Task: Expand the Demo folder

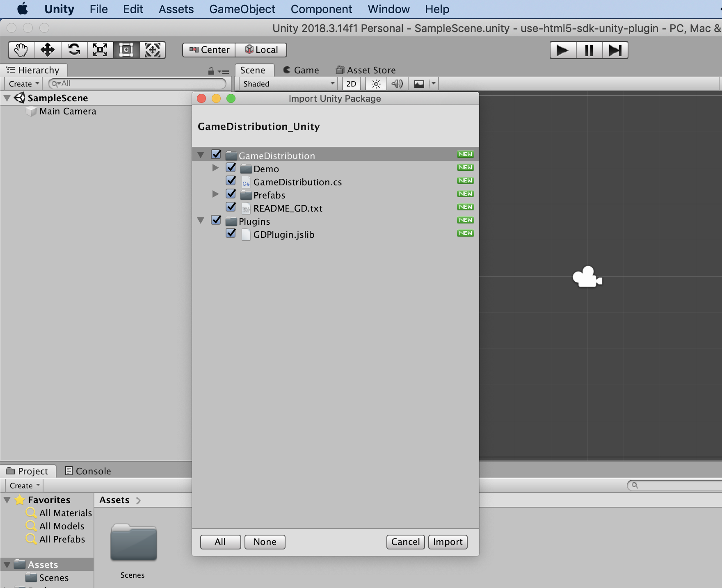Action: [215, 168]
